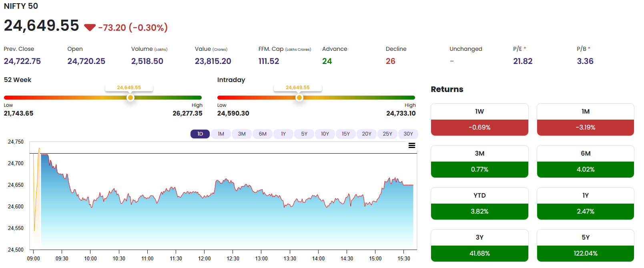
Task: Click the Intraday range slider marker
Action: 299,98
